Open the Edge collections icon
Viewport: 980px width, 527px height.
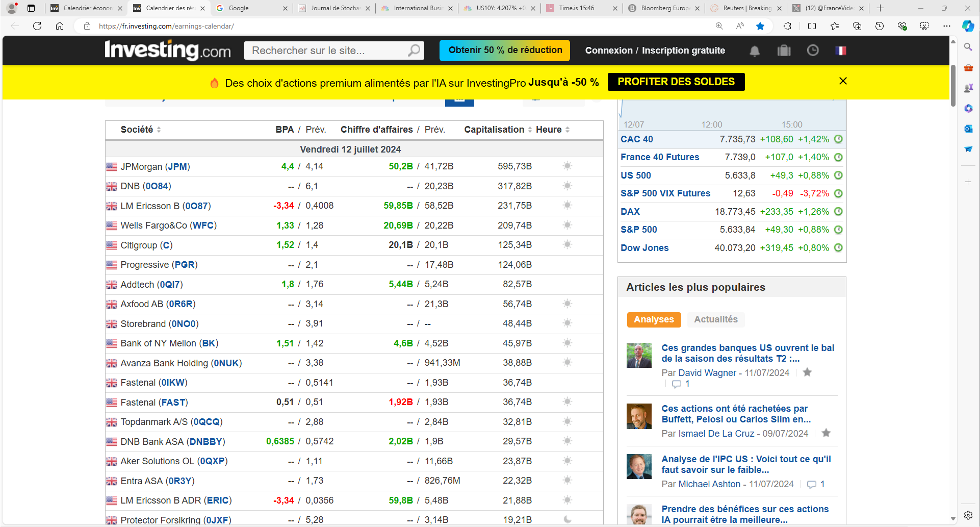click(857, 26)
